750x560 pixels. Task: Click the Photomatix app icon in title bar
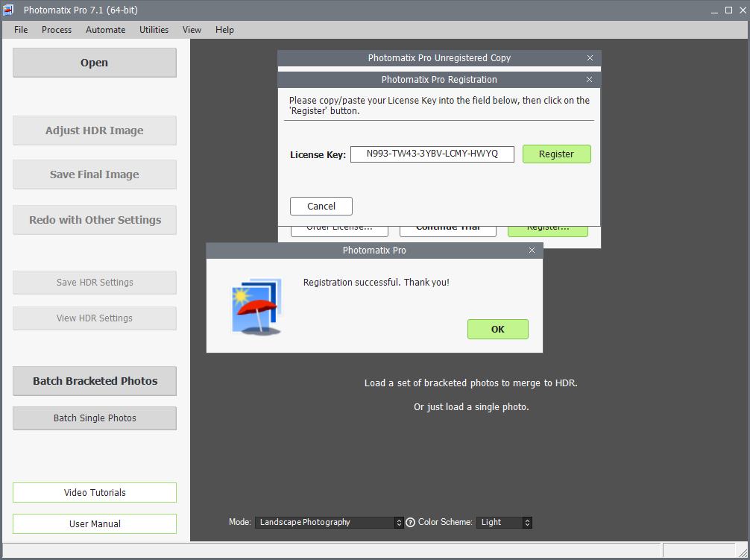click(8, 10)
